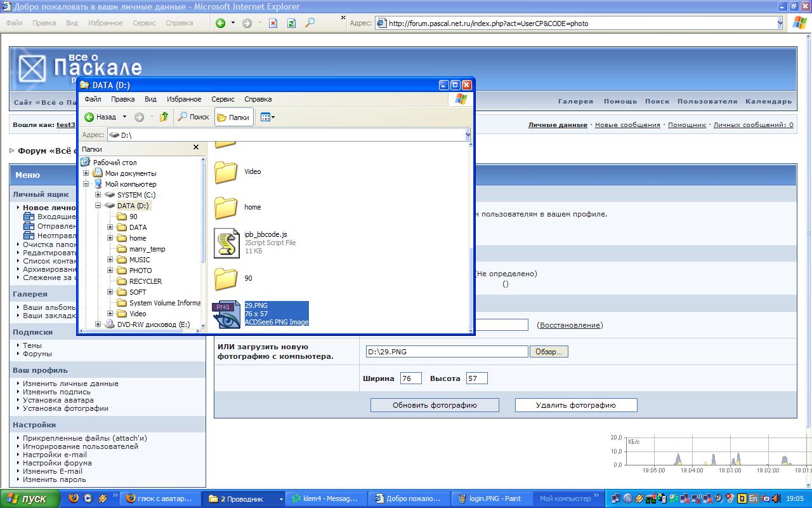Open the Избранное menu in Internet Explorer
The height and width of the screenshot is (508, 812).
pyautogui.click(x=104, y=23)
